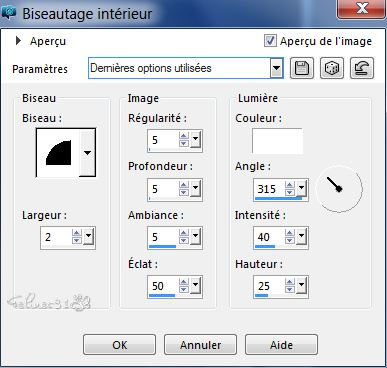Screen dimensions: 387x368
Task: Click the Ambiance value field
Action: pos(164,237)
